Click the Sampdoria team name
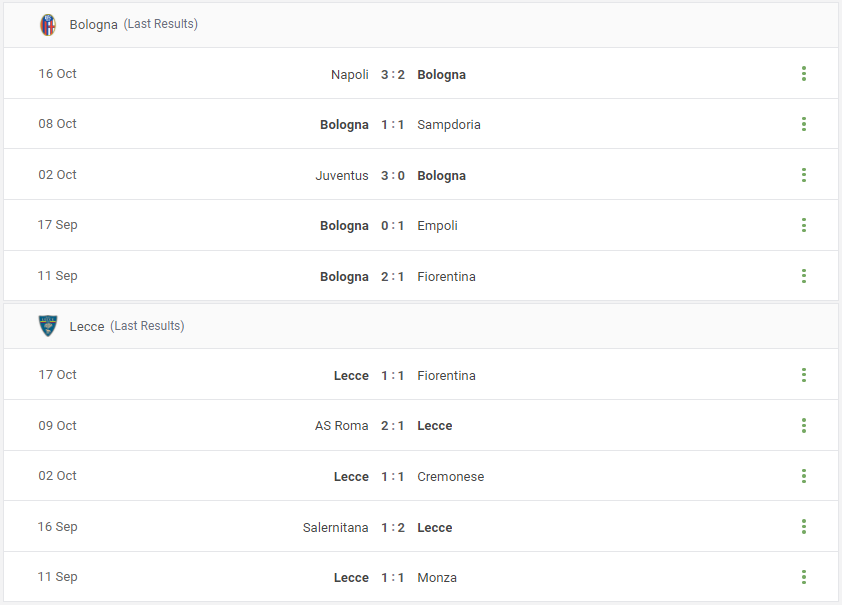 tap(449, 125)
